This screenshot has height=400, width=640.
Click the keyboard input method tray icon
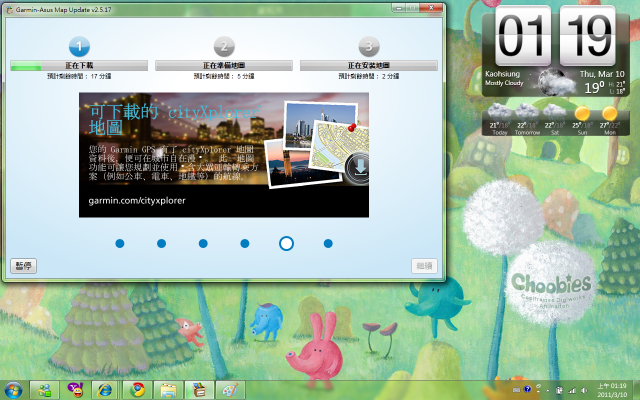(x=517, y=390)
